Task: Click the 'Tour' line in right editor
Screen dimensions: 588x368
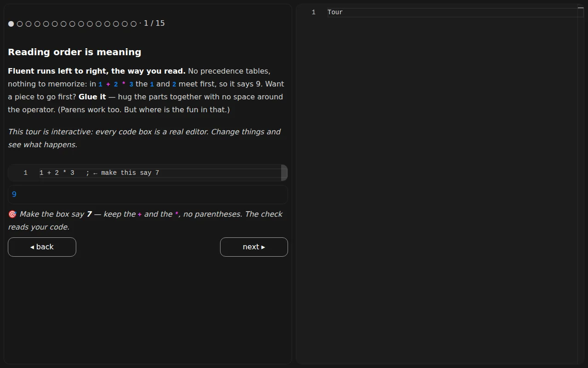Action: point(335,12)
